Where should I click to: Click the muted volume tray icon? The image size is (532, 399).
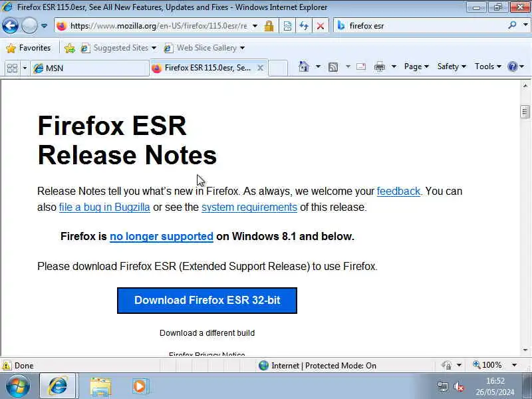(x=459, y=386)
